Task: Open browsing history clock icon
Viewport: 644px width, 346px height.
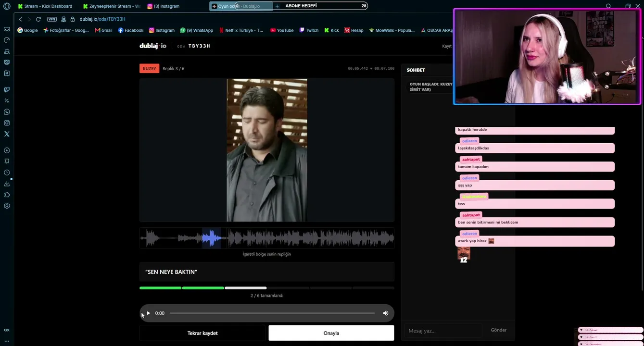Action: click(x=7, y=173)
